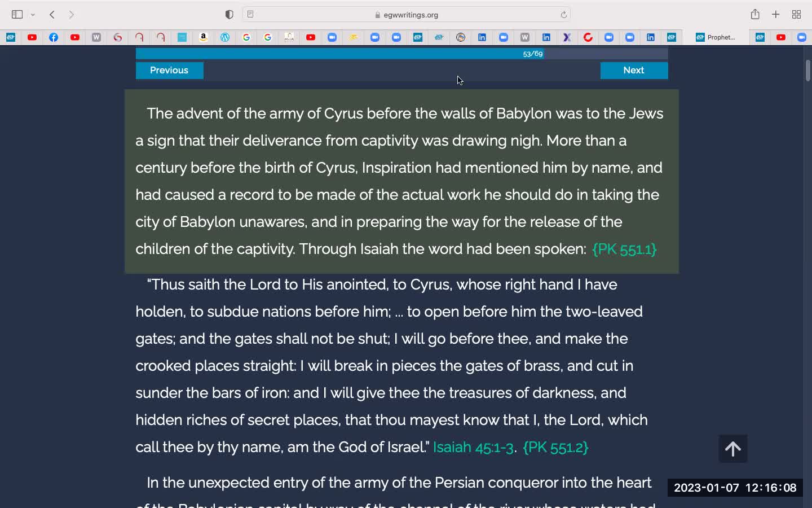Click the 53/69 reading progress bar
This screenshot has width=812, height=508.
tap(401, 54)
